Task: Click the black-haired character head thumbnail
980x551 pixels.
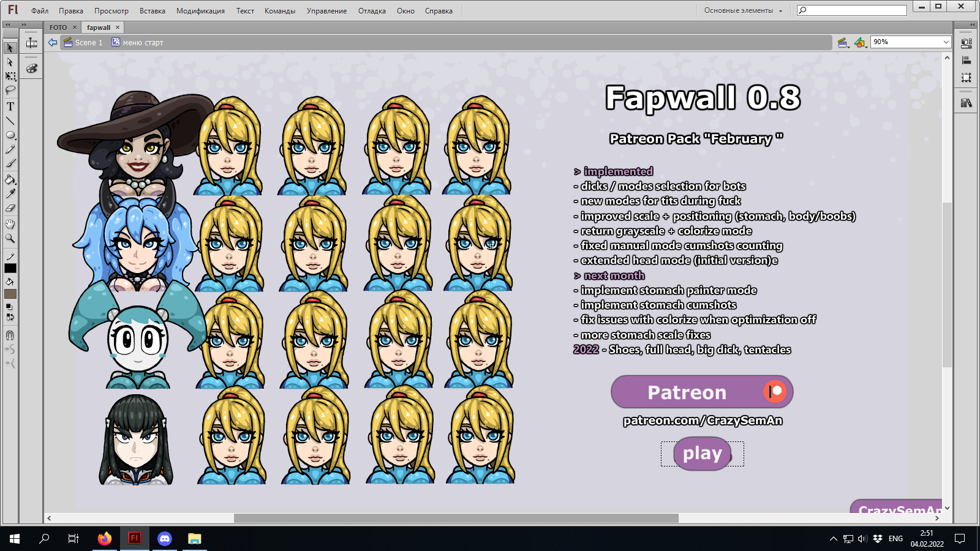Action: (x=136, y=440)
